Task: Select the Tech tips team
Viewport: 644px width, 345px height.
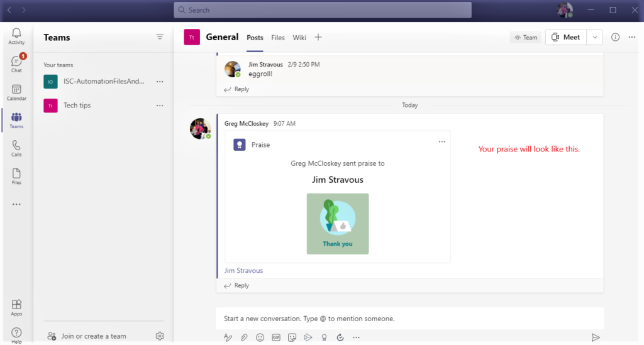Action: (104, 106)
